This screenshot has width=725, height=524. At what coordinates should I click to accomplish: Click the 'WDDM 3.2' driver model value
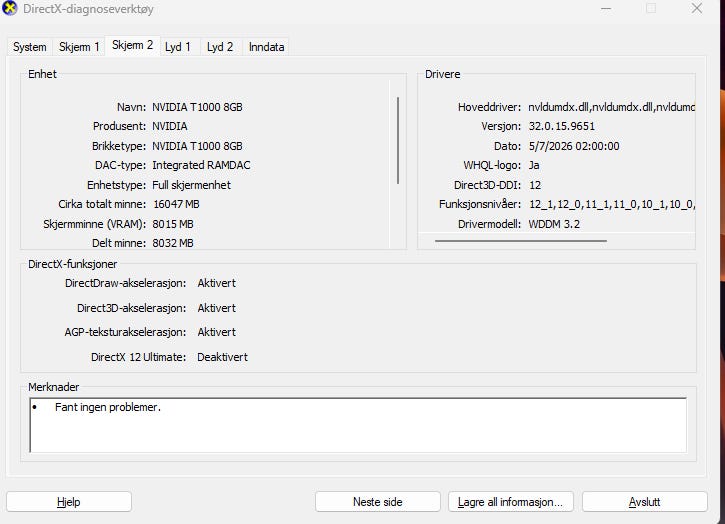click(554, 224)
